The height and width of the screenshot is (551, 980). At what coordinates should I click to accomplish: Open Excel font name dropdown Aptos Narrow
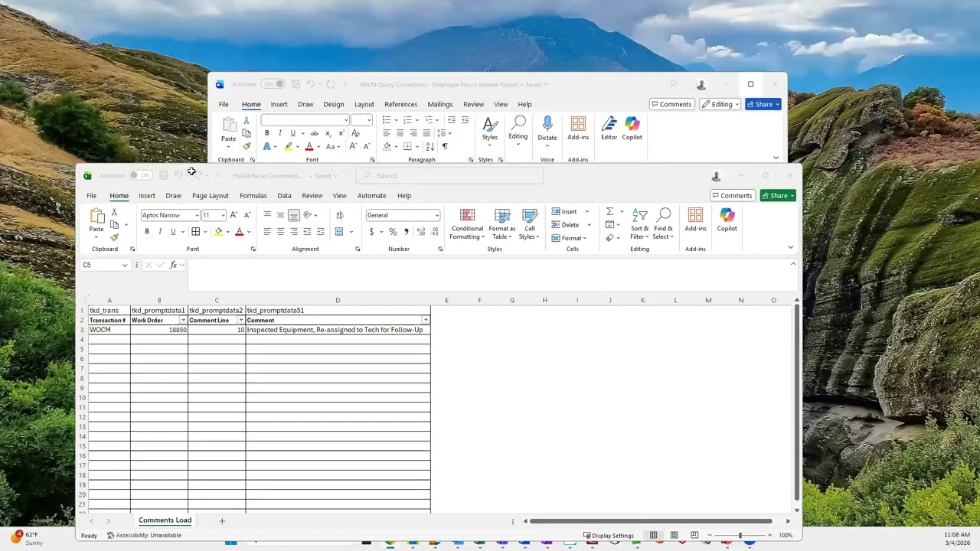(197, 215)
